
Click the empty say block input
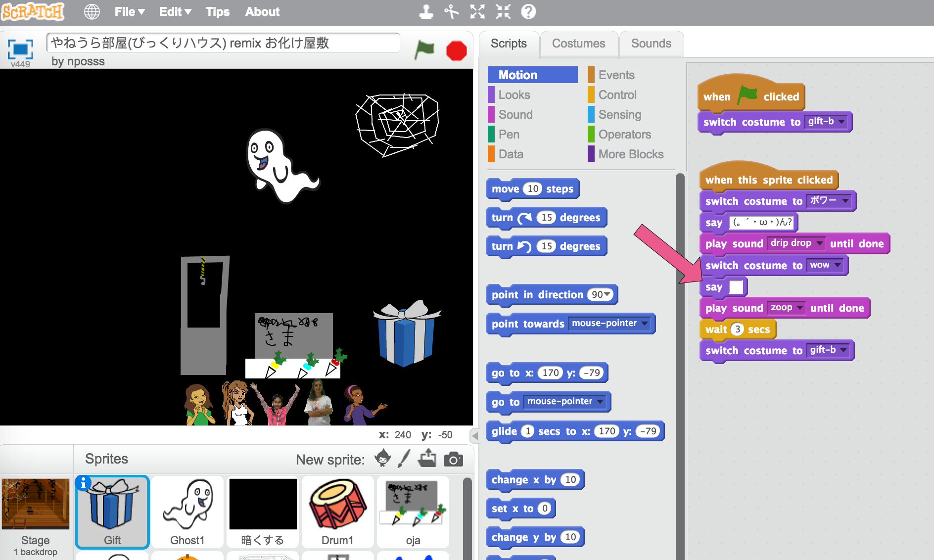[736, 287]
